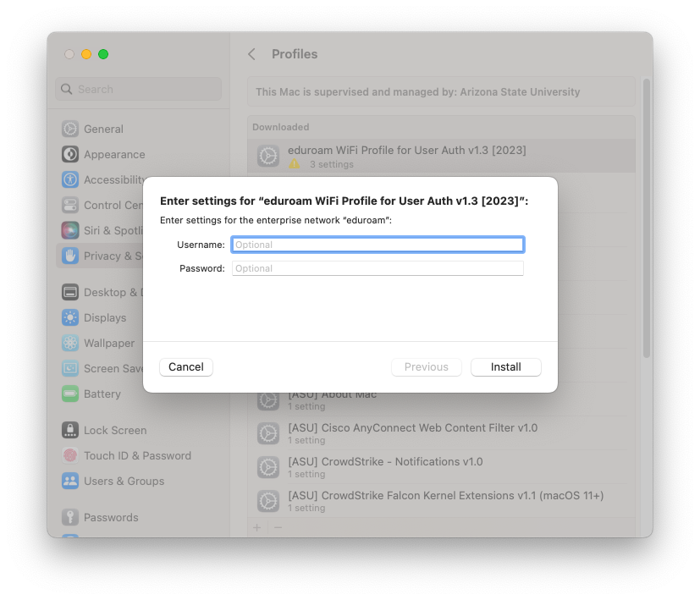Click the "3 settings" text under eduroam
This screenshot has height=600, width=700.
[x=332, y=164]
